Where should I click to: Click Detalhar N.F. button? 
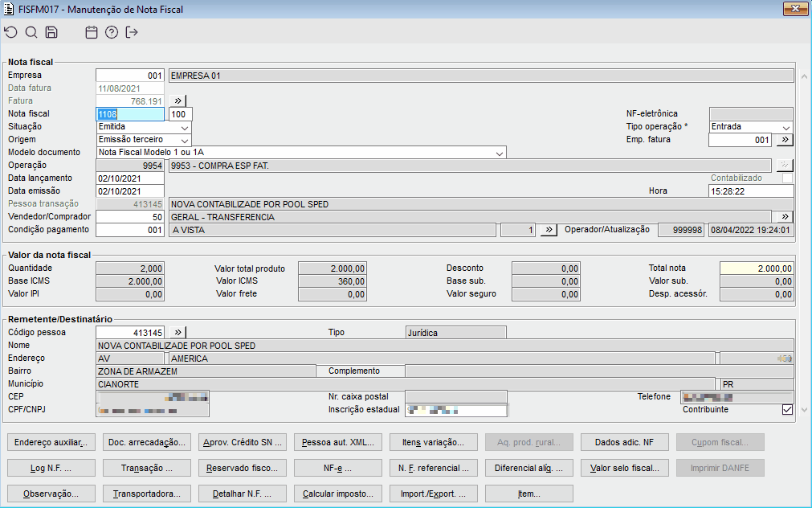tap(243, 494)
